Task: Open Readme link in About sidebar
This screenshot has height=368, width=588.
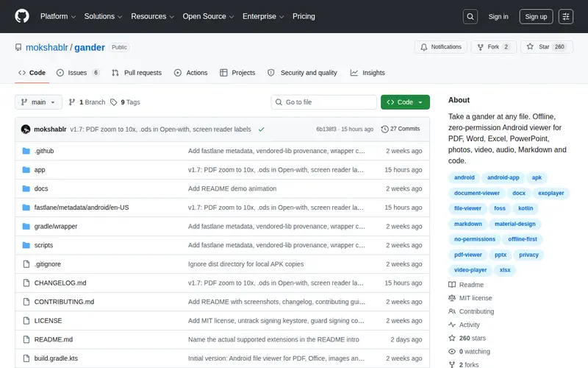Action: coord(466,285)
